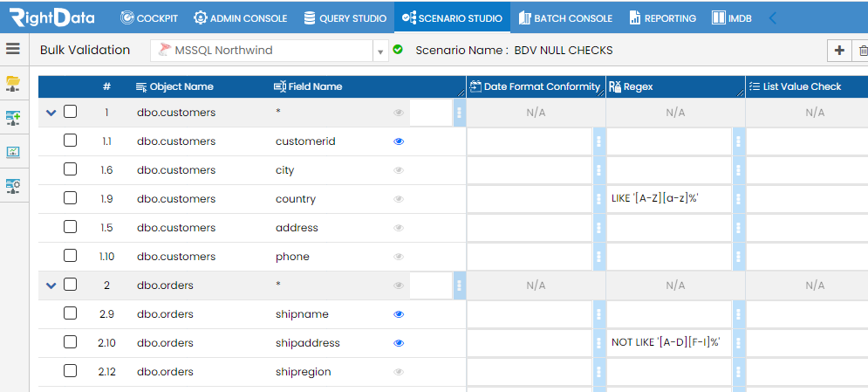Check the box for dbo.customers city row
868x392 pixels.
71,169
